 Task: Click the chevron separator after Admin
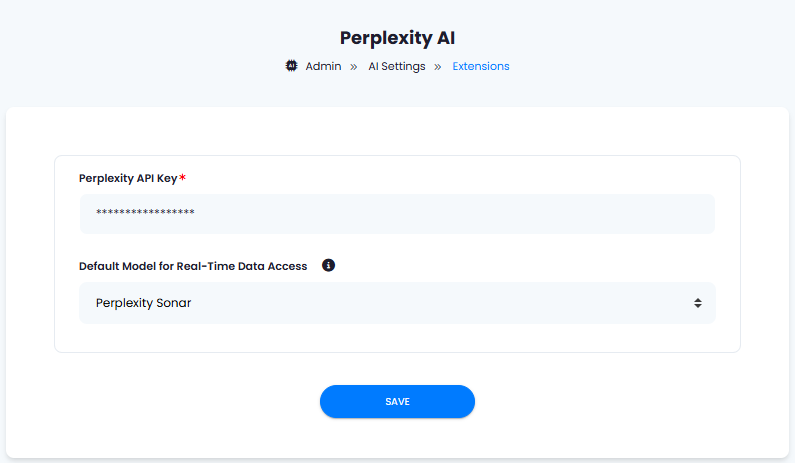click(353, 67)
